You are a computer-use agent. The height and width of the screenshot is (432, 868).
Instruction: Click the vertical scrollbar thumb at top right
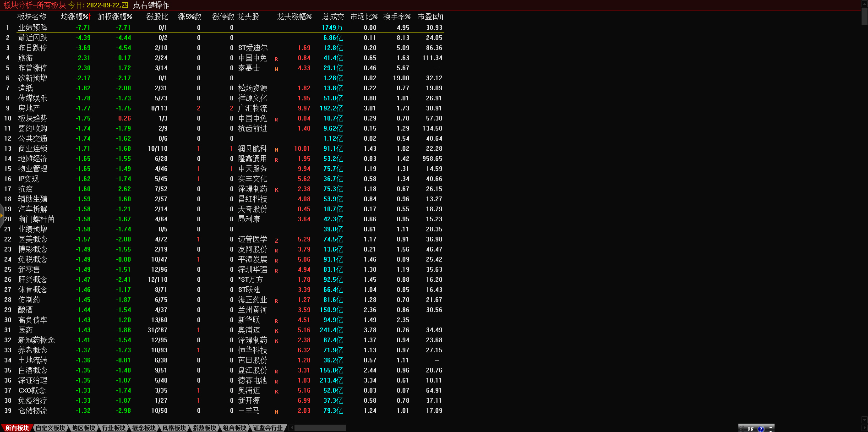coord(864,16)
